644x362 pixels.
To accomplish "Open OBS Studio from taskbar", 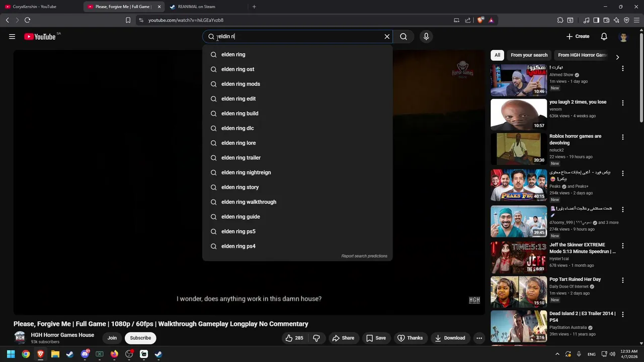I will point(129,354).
